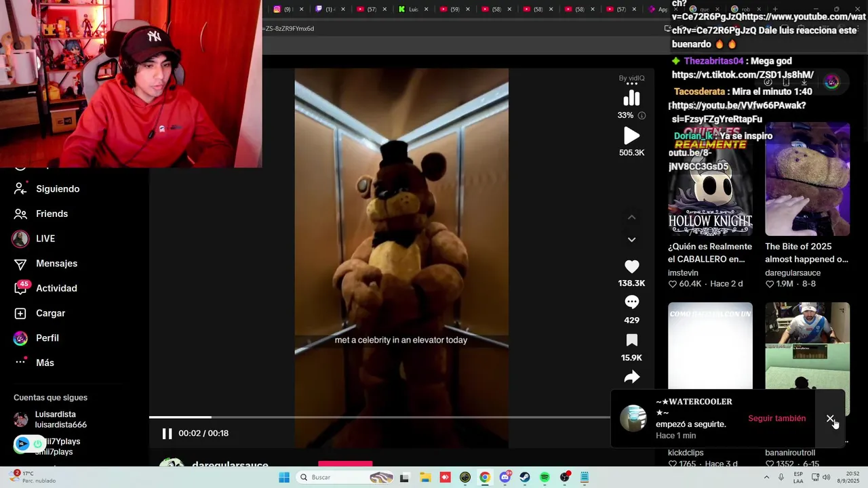
Task: Click imstevin author name
Action: (683, 272)
